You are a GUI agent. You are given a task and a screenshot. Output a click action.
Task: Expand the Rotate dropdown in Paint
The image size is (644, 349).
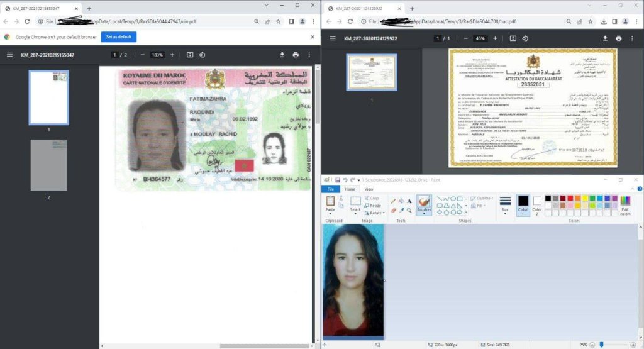[x=376, y=213]
